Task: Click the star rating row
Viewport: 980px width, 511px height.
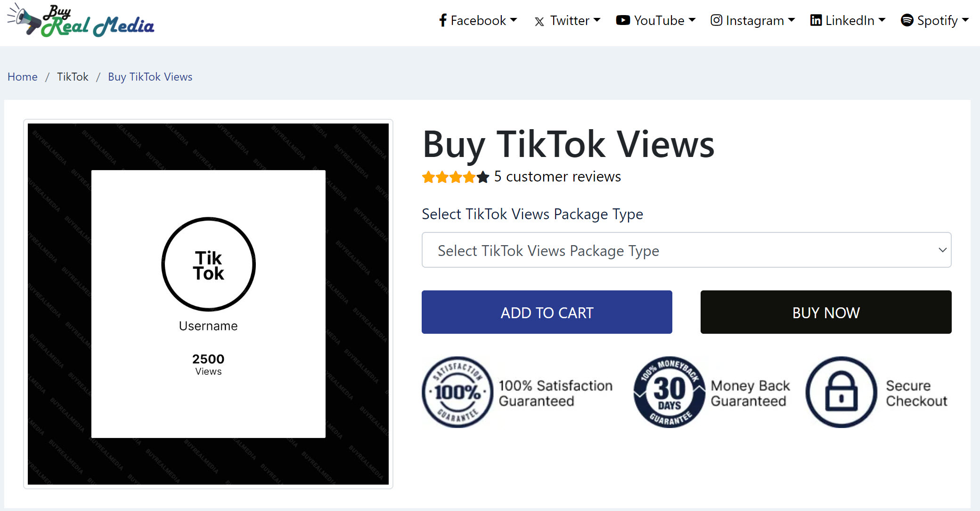Action: 456,177
